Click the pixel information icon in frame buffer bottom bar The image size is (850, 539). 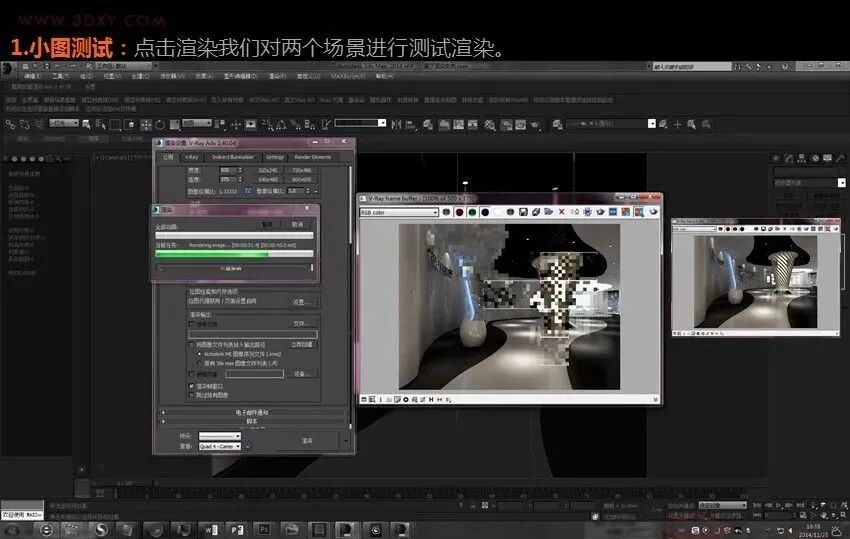point(381,400)
